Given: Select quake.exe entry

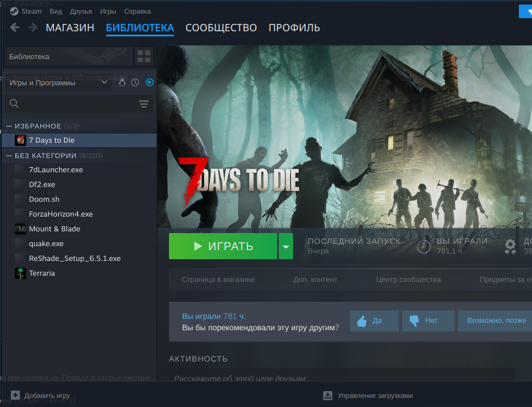Looking at the screenshot, I should click(x=80, y=244).
